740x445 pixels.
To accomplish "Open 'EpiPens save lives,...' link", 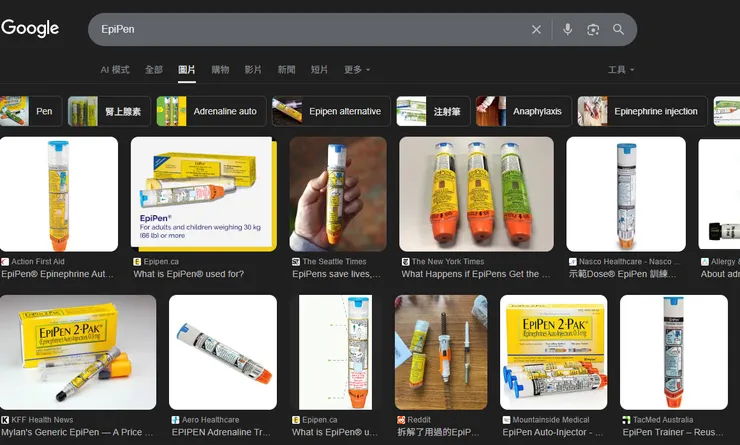I will click(x=336, y=274).
